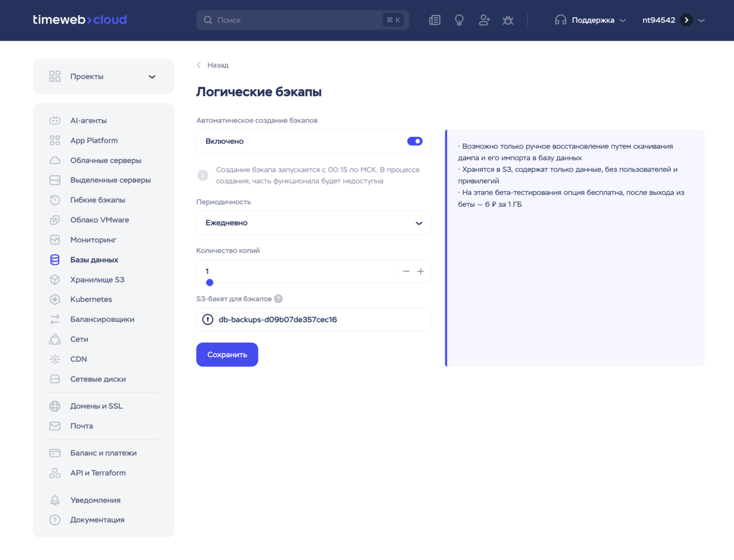
Task: Click the lightbulb ideas icon
Action: click(459, 20)
